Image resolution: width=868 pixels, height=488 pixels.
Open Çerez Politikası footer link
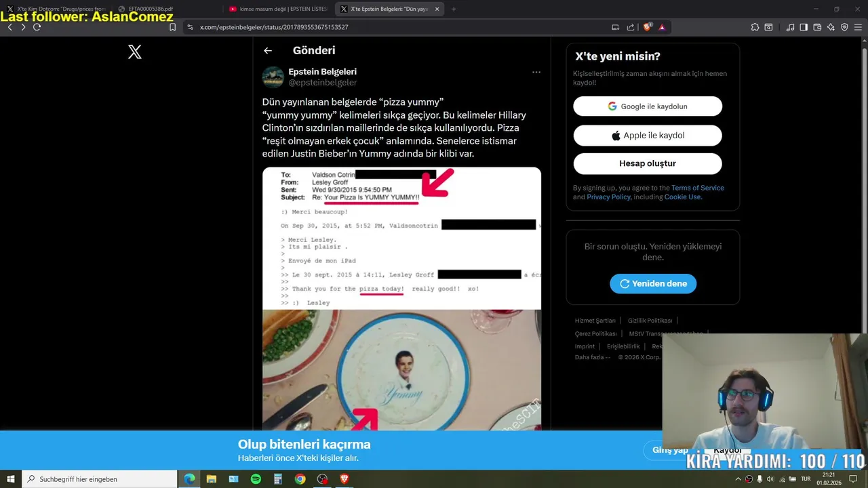596,333
